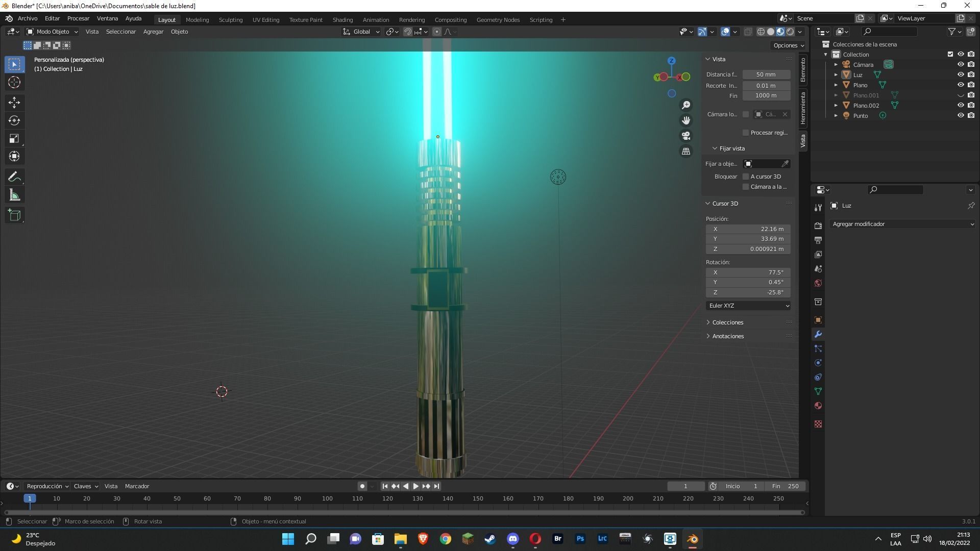Switch perspective/orthographic with the grid icon
This screenshot has height=551, width=980.
click(686, 152)
